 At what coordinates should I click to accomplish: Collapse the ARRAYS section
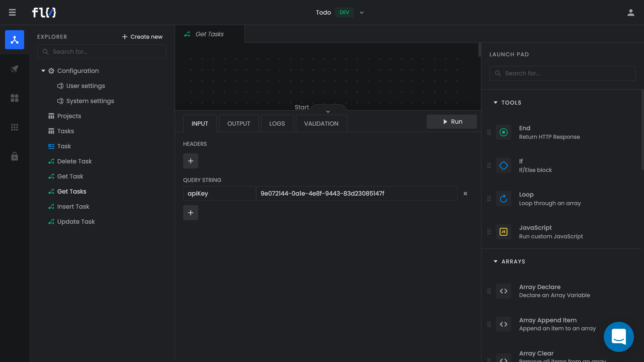pos(496,261)
